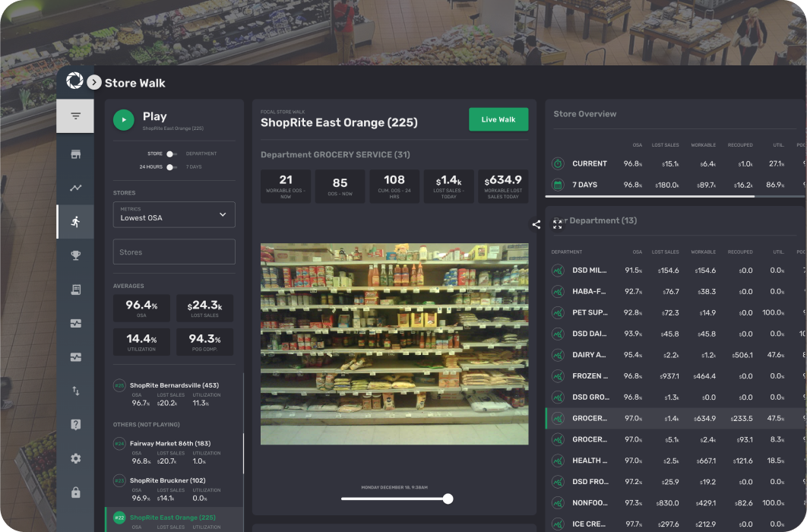Open the settings gear icon
807x532 pixels.
pos(76,458)
